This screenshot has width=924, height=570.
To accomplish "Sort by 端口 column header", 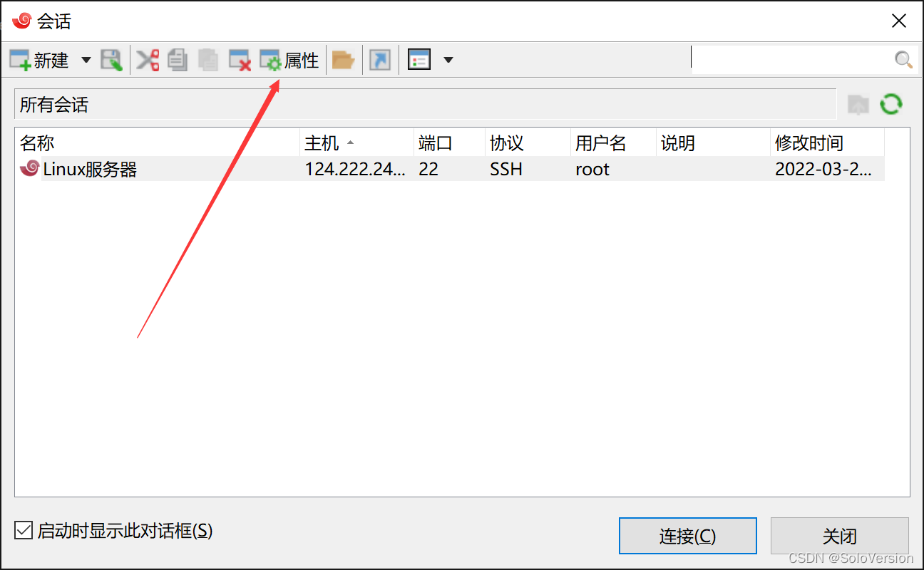I will (449, 143).
